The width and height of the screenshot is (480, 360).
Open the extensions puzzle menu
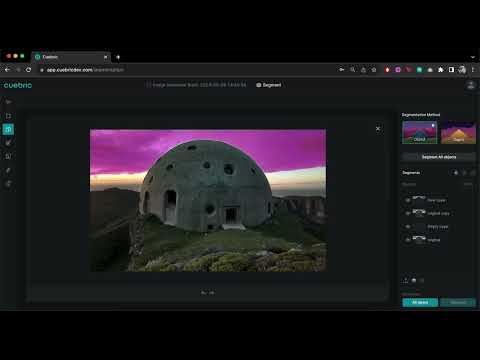pos(441,70)
